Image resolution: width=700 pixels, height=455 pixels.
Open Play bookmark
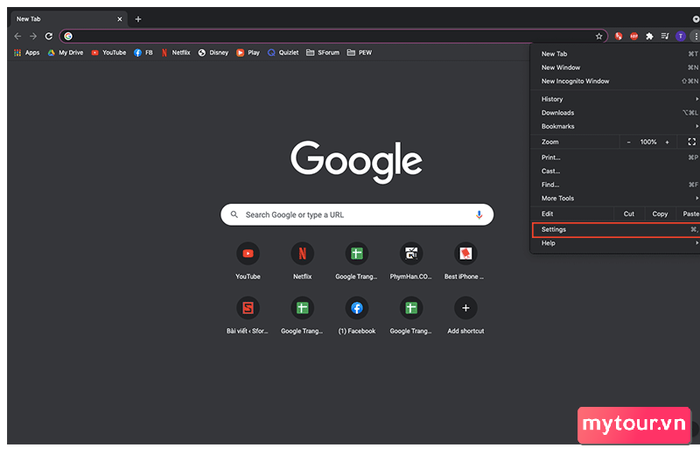248,53
